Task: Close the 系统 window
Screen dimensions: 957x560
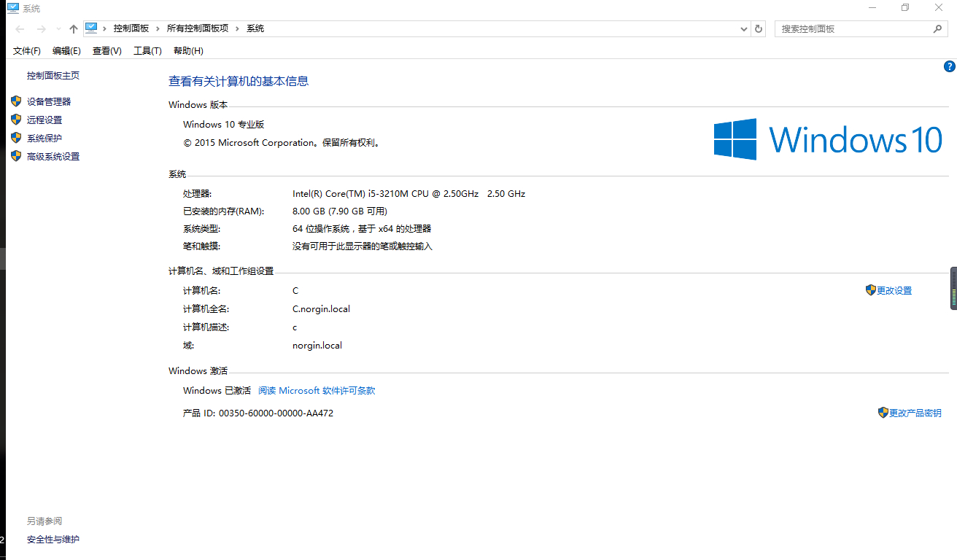Action: click(x=939, y=8)
